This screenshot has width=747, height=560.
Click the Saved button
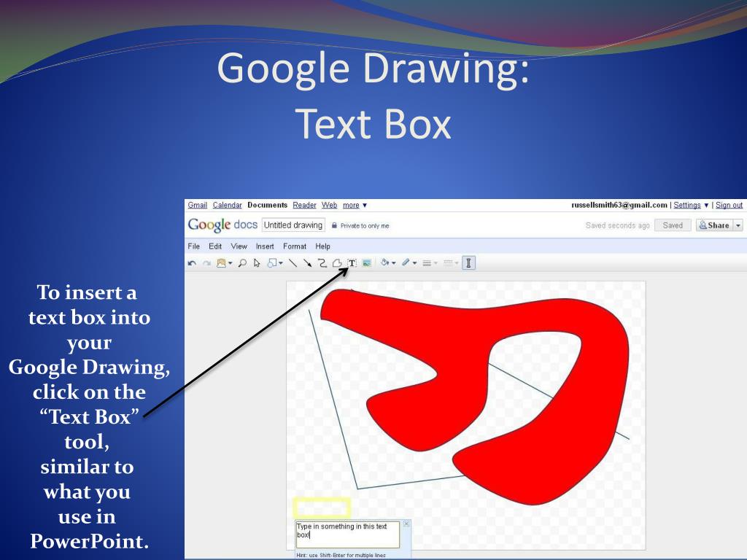[x=673, y=225]
